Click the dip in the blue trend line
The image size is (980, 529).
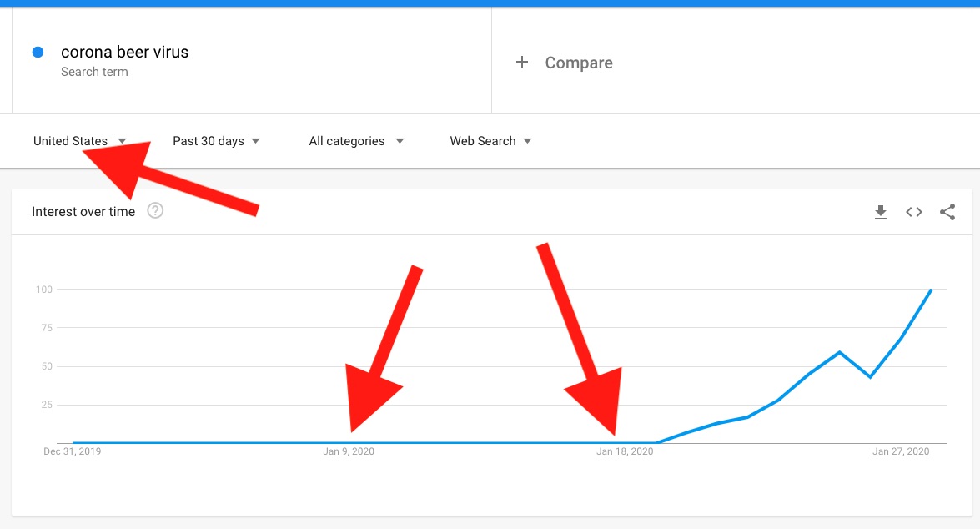pyautogui.click(x=870, y=376)
